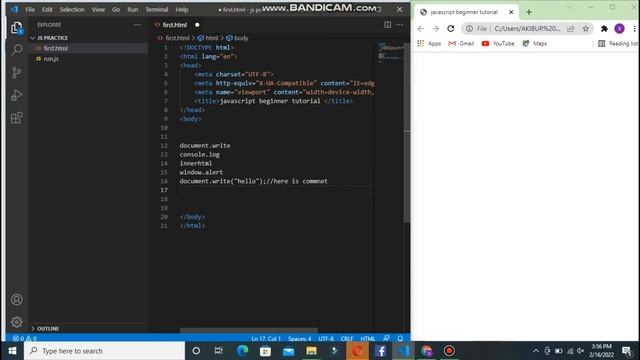640x360 pixels.
Task: Click the Type here to search box
Action: 105,351
